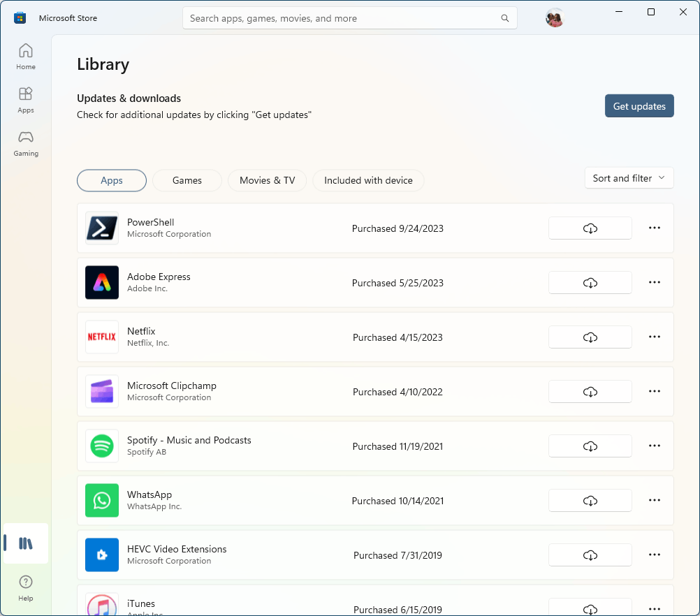The width and height of the screenshot is (700, 616).
Task: Download WhatsApp with the cloud button
Action: click(590, 500)
